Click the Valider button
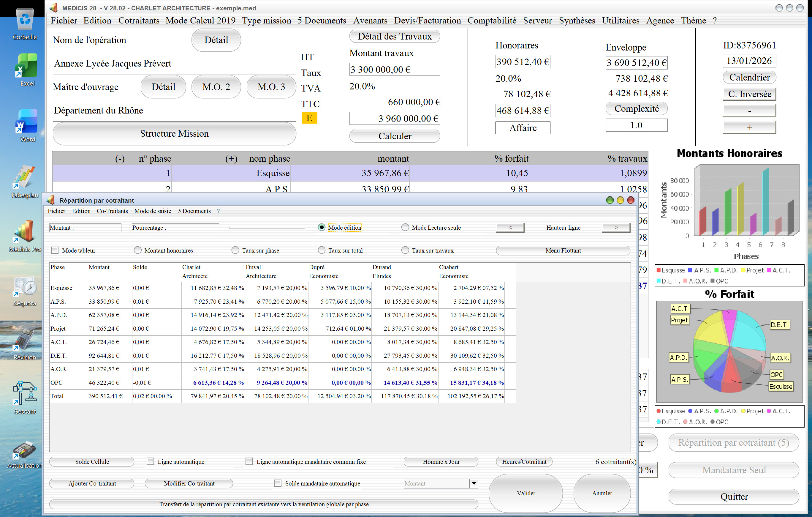Image resolution: width=812 pixels, height=517 pixels. [526, 493]
